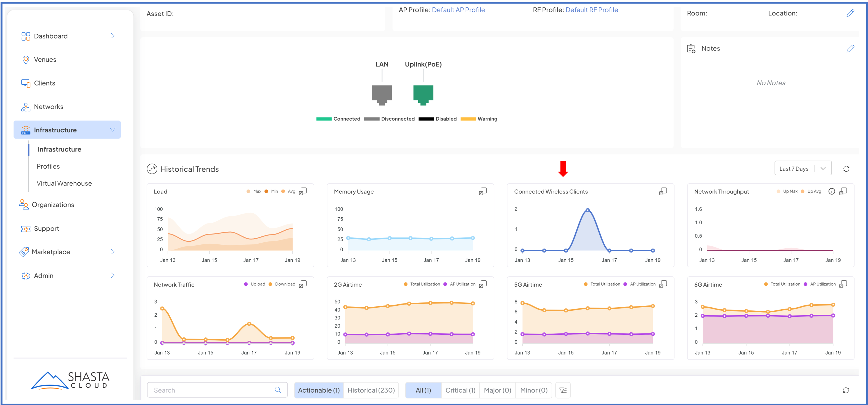The image size is (868, 405).
Task: Click Network Throughput info icon
Action: 832,191
